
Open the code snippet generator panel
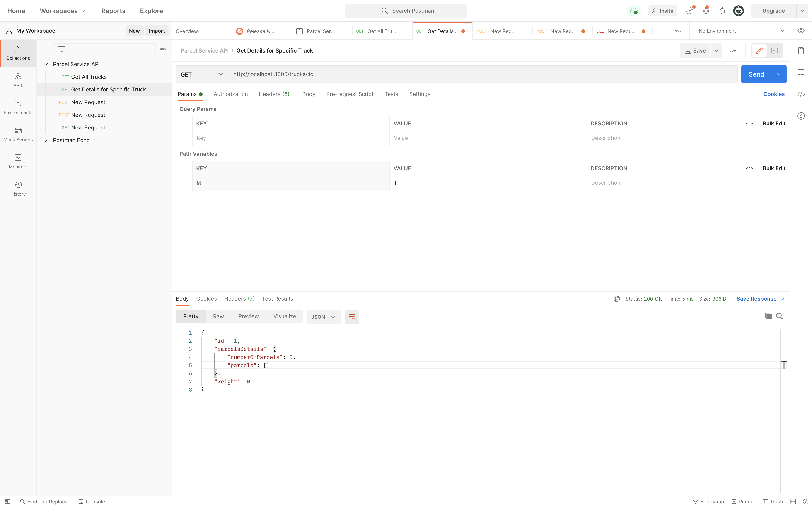[802, 94]
